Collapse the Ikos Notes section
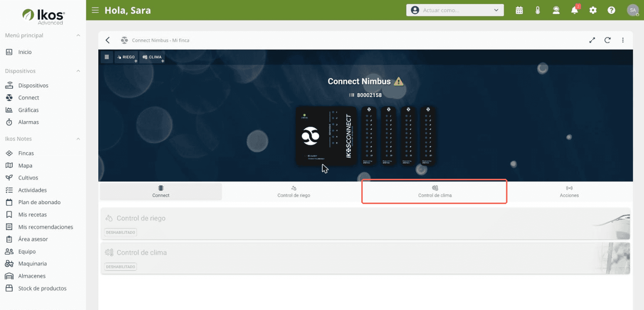Viewport: 644px width, 310px height. 78,139
